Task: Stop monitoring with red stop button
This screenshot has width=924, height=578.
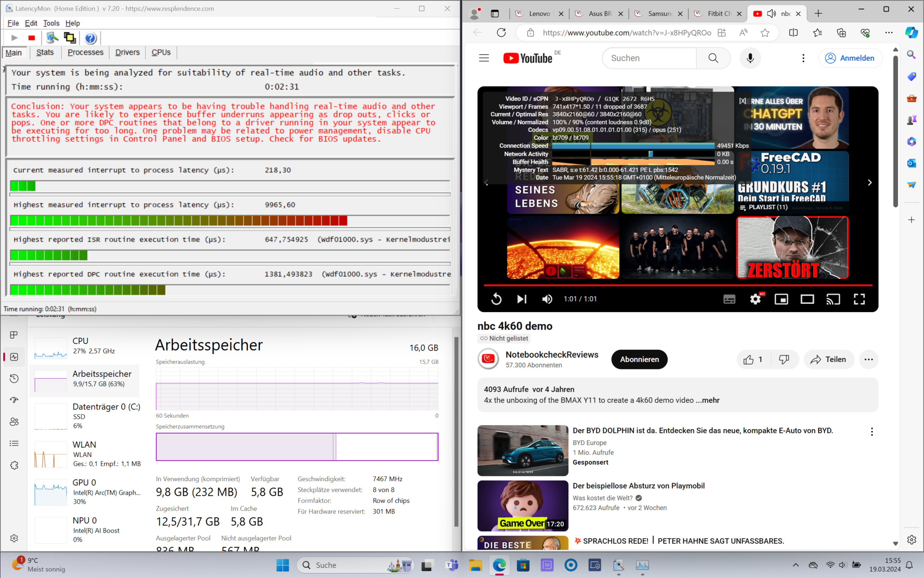Action: (x=32, y=38)
